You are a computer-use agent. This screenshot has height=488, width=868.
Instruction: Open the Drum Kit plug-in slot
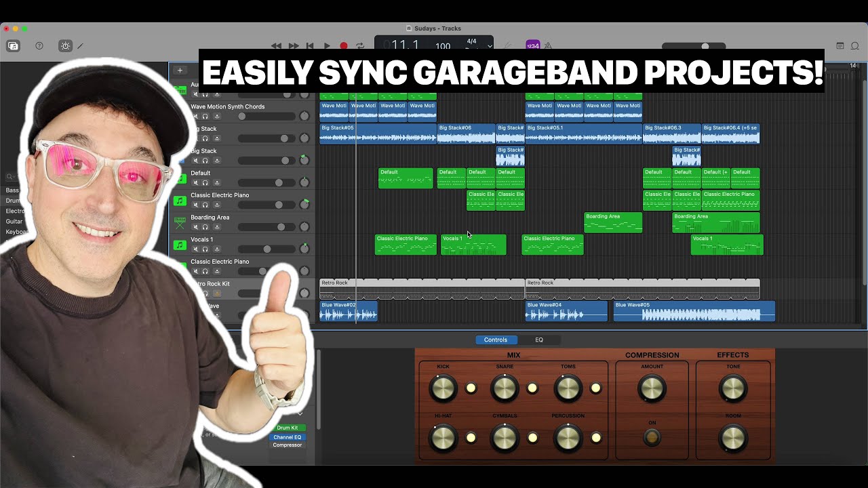(288, 428)
